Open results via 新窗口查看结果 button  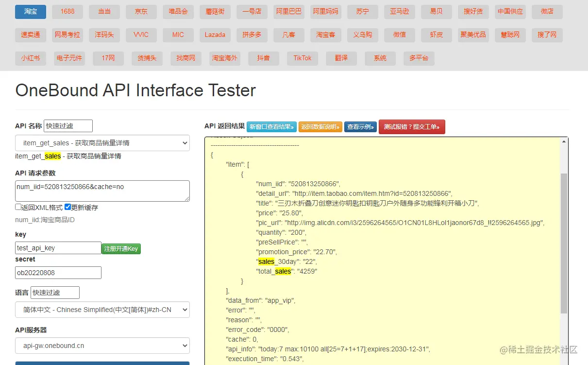[271, 127]
